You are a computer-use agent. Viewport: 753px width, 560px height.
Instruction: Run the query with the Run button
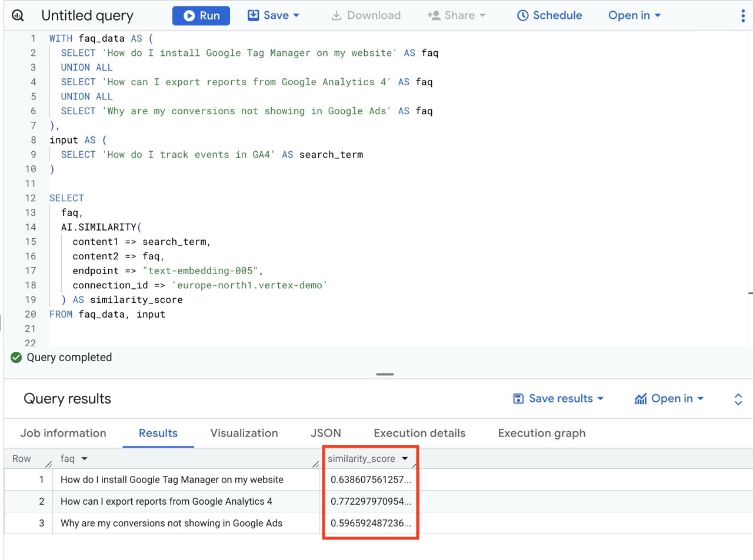(201, 16)
